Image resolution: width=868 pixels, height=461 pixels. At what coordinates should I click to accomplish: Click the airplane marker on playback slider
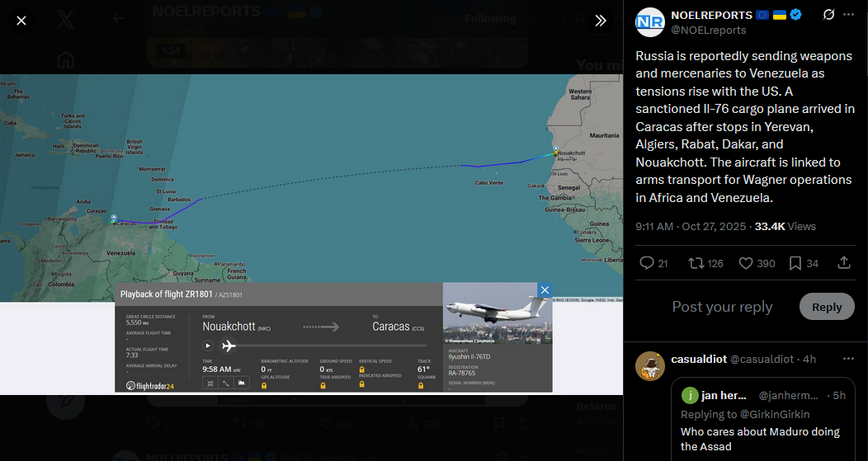tap(229, 346)
